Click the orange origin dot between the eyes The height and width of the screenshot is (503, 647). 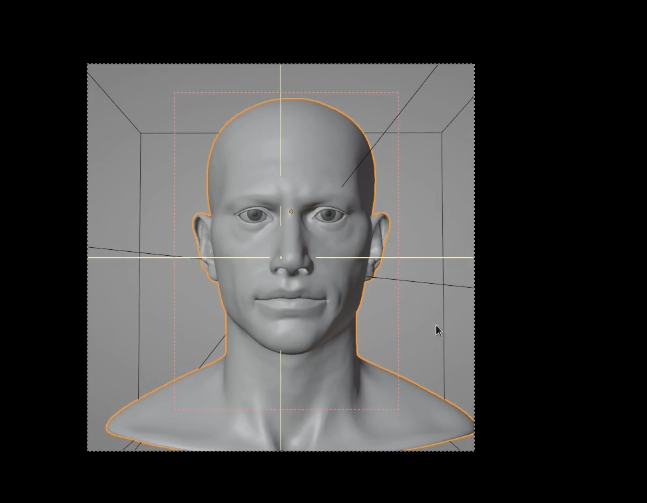(291, 212)
